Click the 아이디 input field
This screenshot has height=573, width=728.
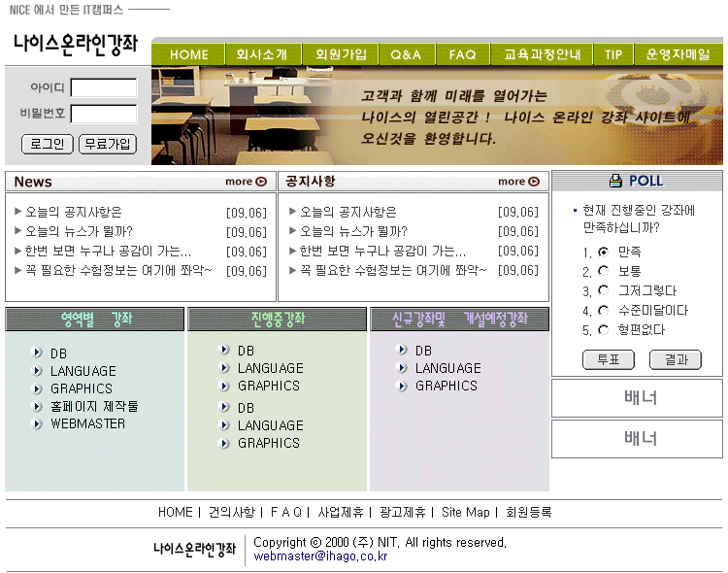[x=103, y=88]
